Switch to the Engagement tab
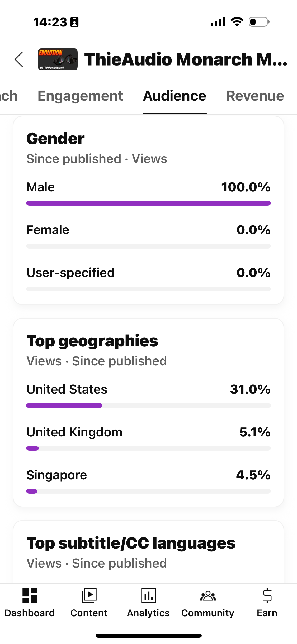 pyautogui.click(x=80, y=96)
